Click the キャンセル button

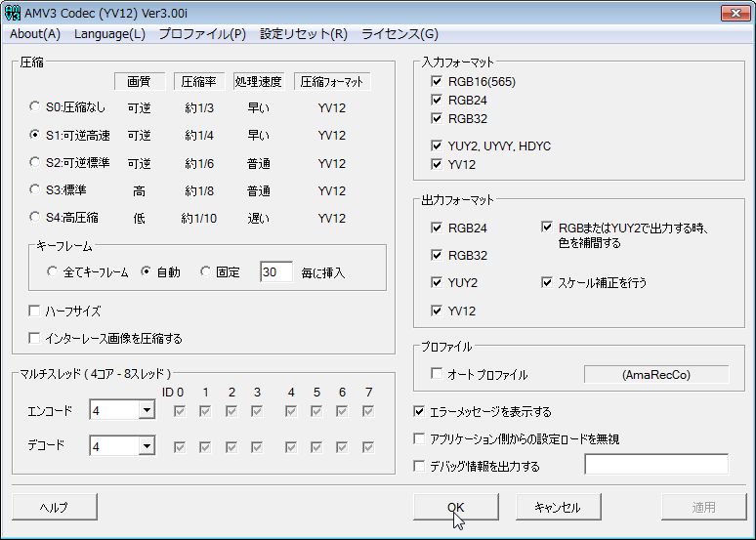[558, 508]
